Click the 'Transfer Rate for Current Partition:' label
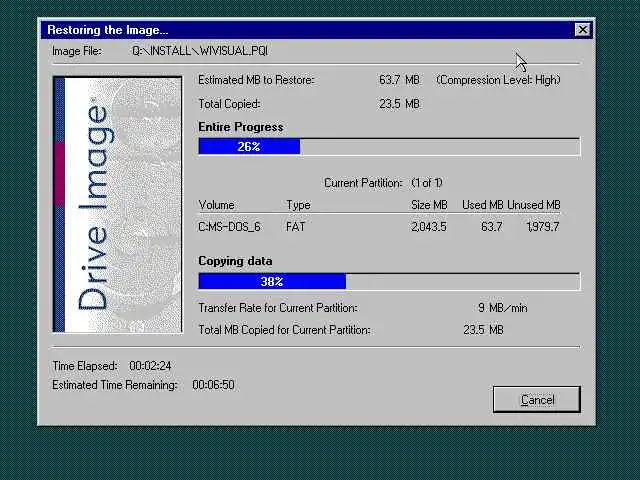Screen dimensions: 640x480 click(278, 308)
